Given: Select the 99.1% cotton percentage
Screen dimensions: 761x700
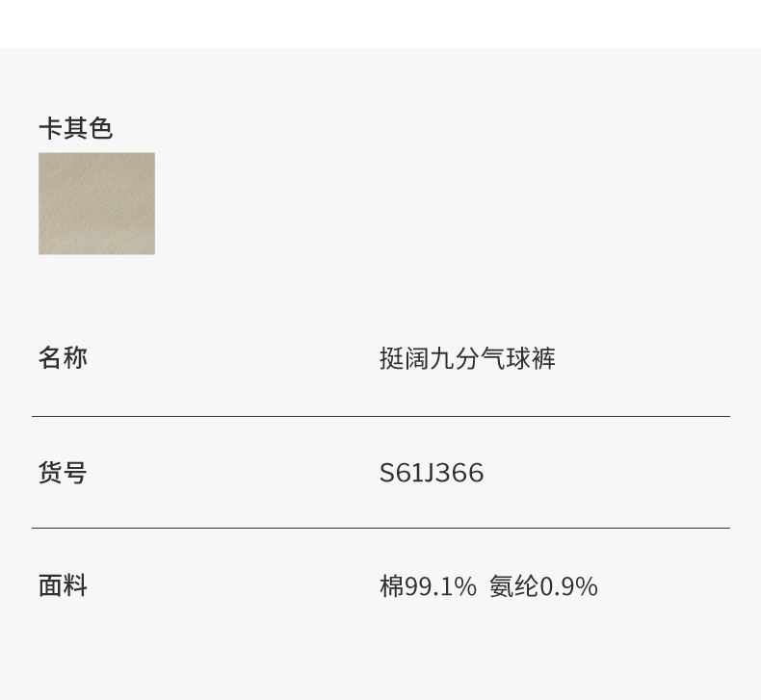Looking at the screenshot, I should tap(440, 586).
